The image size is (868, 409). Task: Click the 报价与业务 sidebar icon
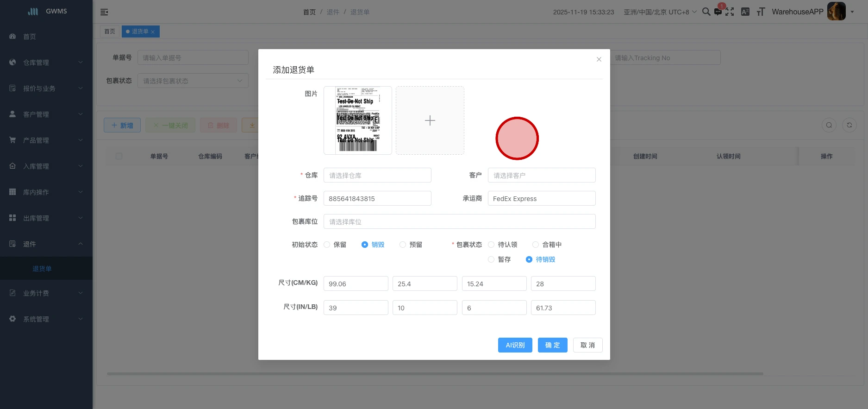(x=12, y=88)
